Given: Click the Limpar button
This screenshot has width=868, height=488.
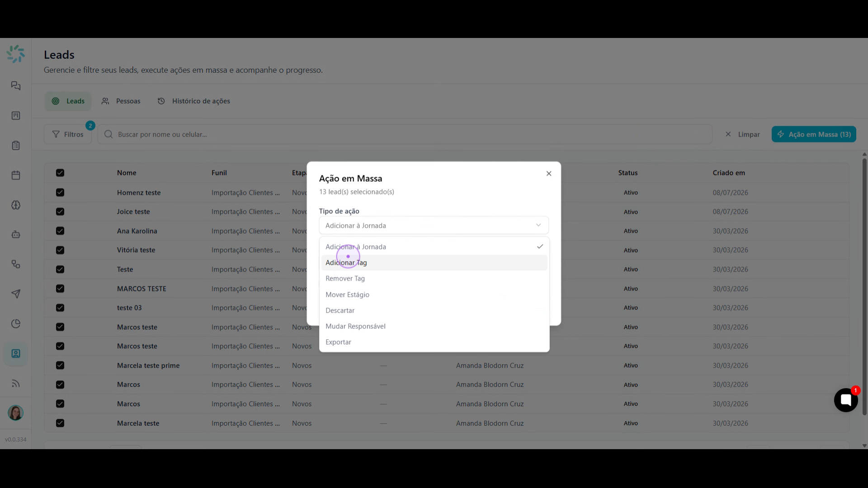Looking at the screenshot, I should point(742,134).
